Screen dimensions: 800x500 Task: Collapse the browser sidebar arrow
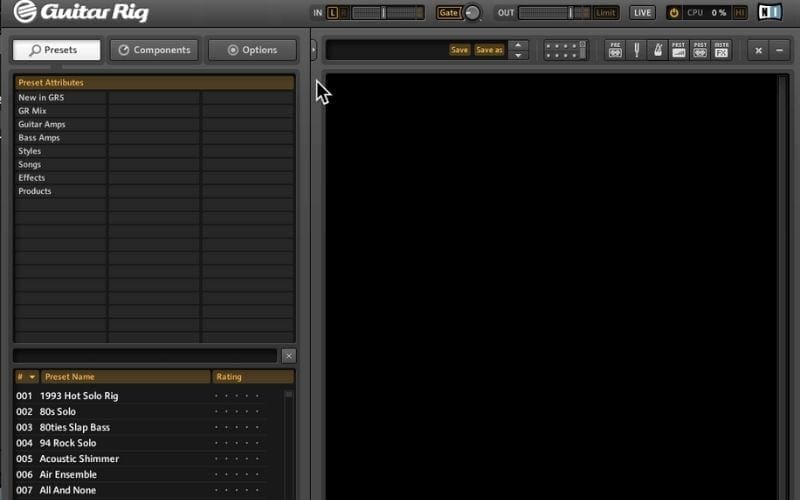click(313, 50)
